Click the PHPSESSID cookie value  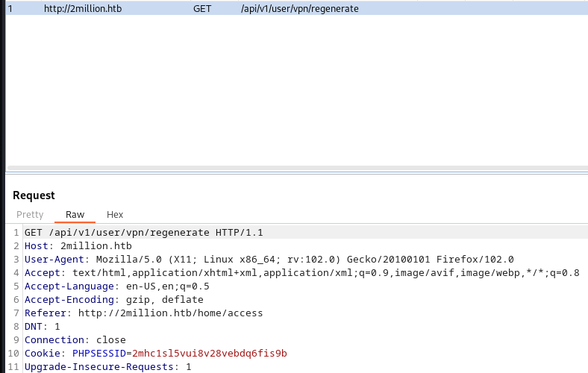coord(209,354)
